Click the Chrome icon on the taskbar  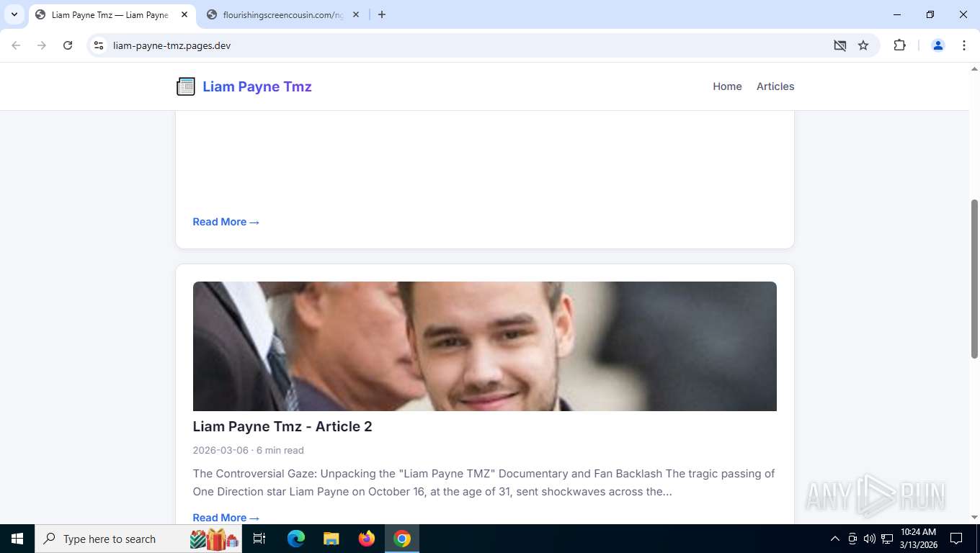[x=402, y=539]
